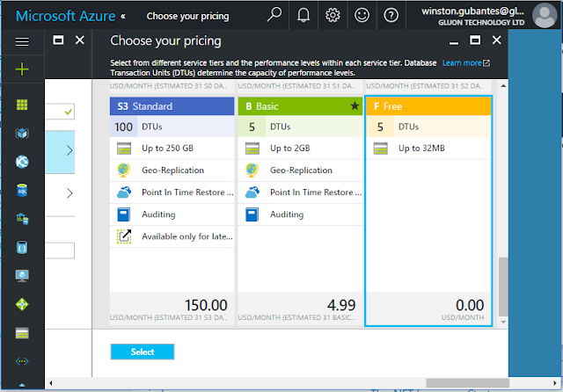Click Microsoft Azure logo text
The width and height of the screenshot is (563, 392).
[x=66, y=16]
